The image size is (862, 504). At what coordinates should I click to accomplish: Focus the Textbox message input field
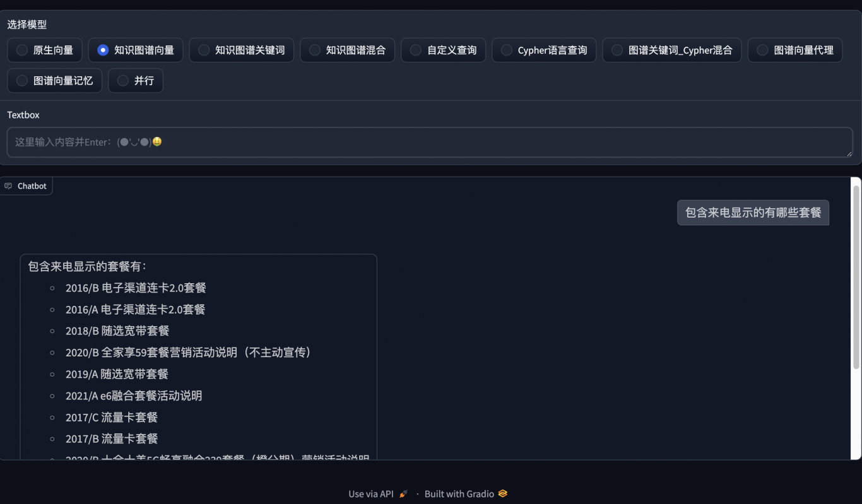point(430,142)
